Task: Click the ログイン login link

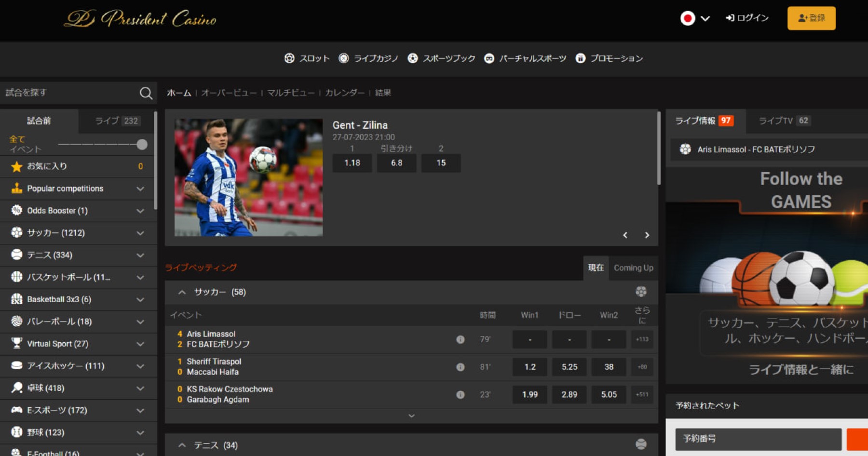Action: [x=747, y=18]
